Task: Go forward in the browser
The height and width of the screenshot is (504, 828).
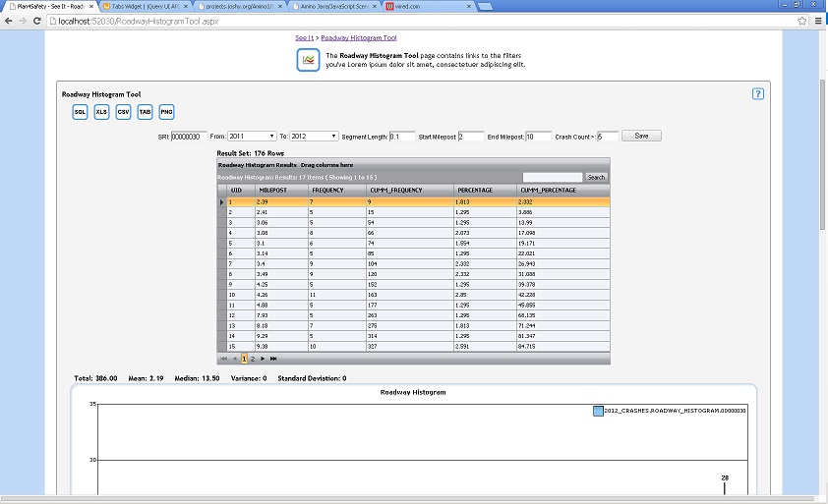Action: tap(23, 21)
